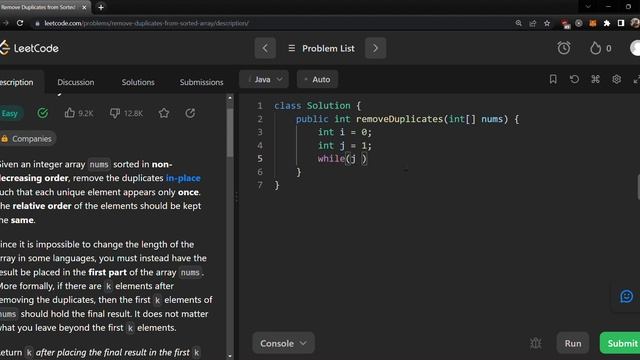Reload the browser page
Image resolution: width=640 pixels, height=360 pixels.
[20, 23]
